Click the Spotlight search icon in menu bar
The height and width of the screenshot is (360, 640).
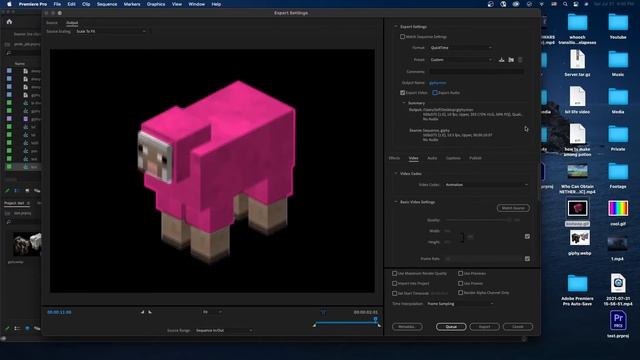(565, 4)
